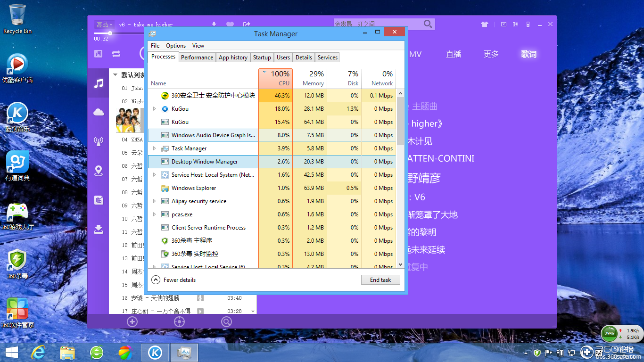Switch to the Services tab

328,57
